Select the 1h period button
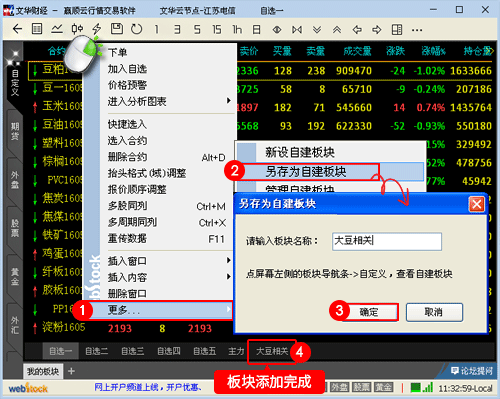Viewport: 500px width, 399px height. [237, 30]
